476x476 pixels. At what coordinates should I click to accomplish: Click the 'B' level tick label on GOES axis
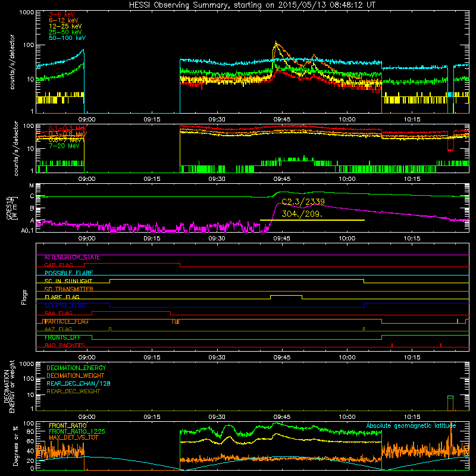[32, 209]
